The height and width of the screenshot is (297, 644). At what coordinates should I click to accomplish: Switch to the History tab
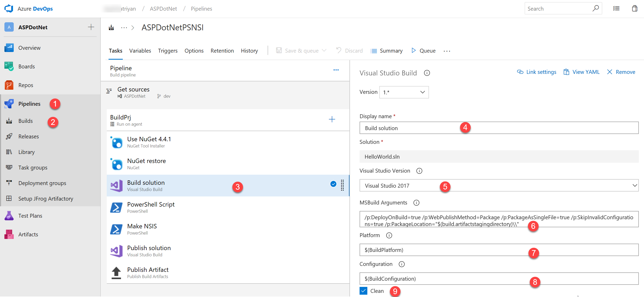pyautogui.click(x=249, y=51)
